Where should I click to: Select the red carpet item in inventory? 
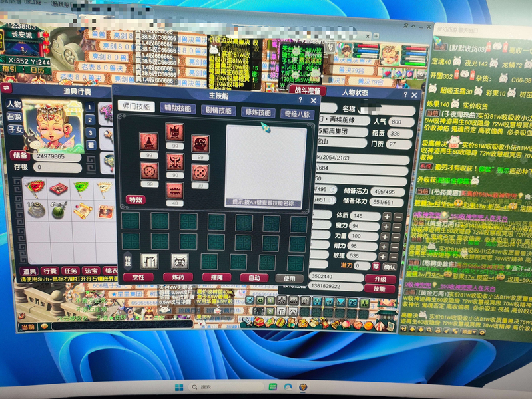pos(59,188)
